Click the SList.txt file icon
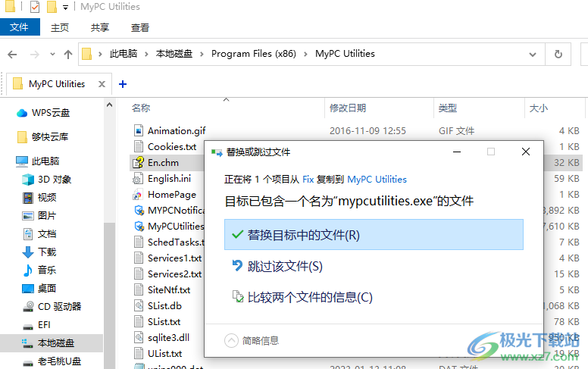 pos(139,322)
